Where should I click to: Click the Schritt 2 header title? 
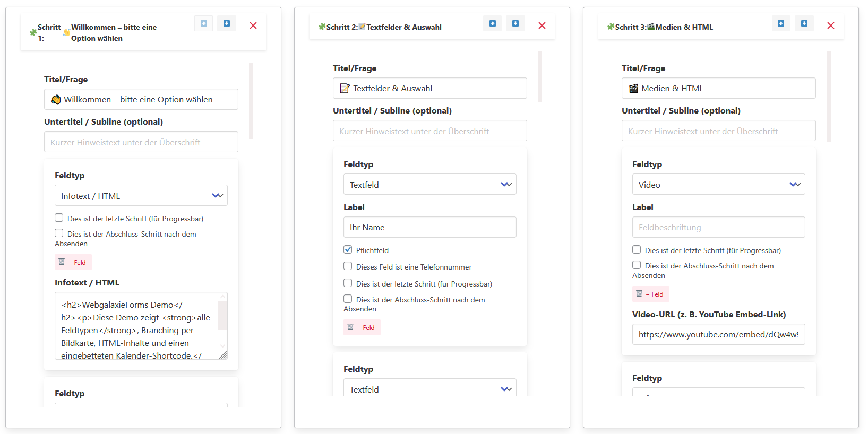[x=384, y=27]
